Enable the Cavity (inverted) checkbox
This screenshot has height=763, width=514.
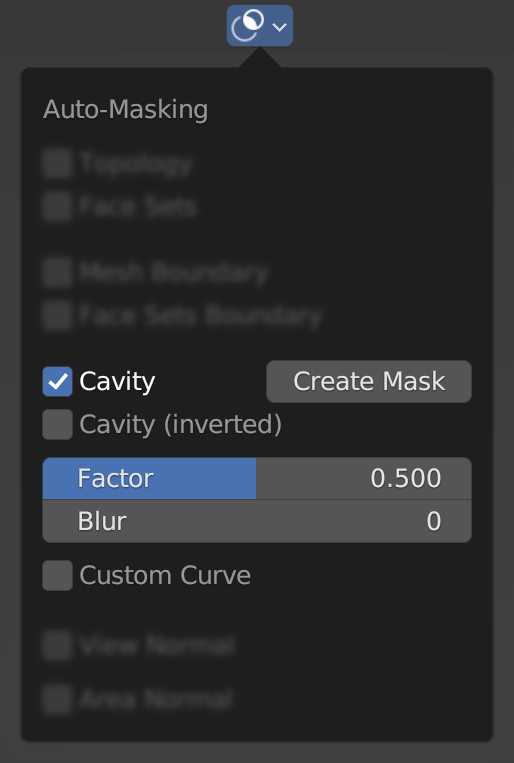point(57,424)
